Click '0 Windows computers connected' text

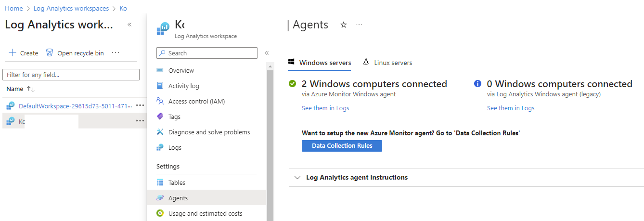pos(560,84)
